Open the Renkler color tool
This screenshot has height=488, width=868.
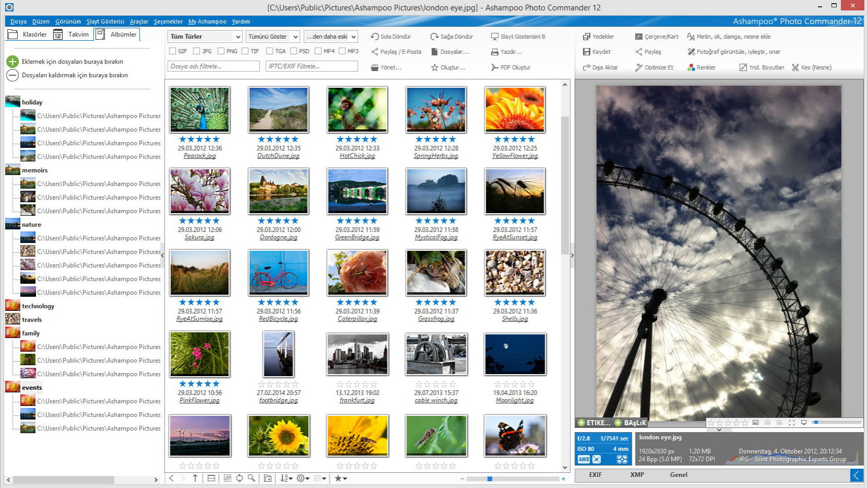(x=691, y=67)
